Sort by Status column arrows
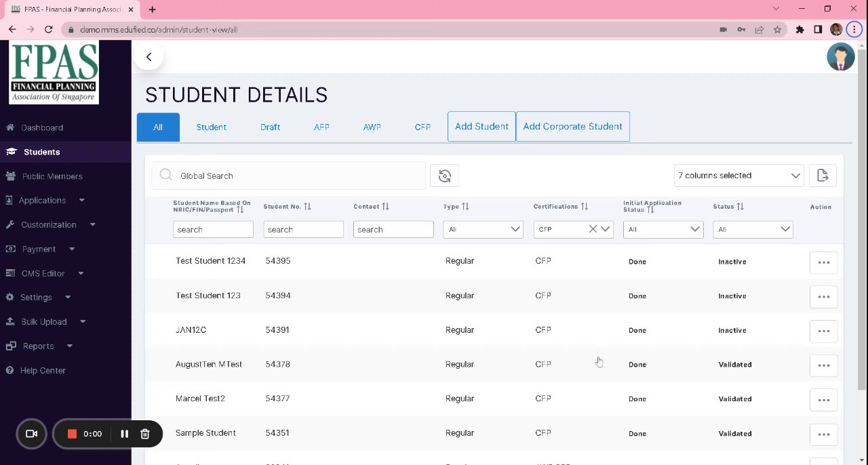Viewport: 868px width, 465px height. pyautogui.click(x=741, y=207)
